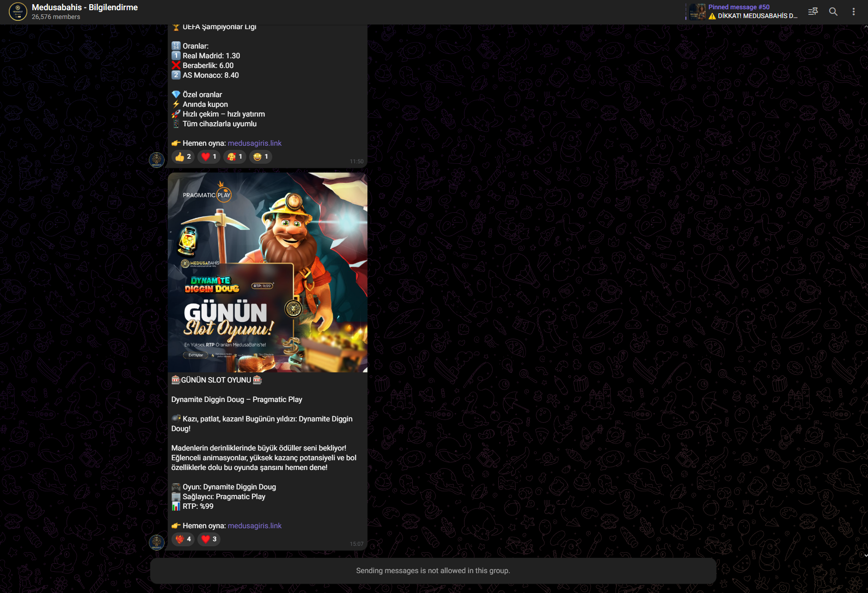Click the 'GÜNÜN SLOT OYUNU' heading text
The height and width of the screenshot is (593, 868).
coord(216,380)
